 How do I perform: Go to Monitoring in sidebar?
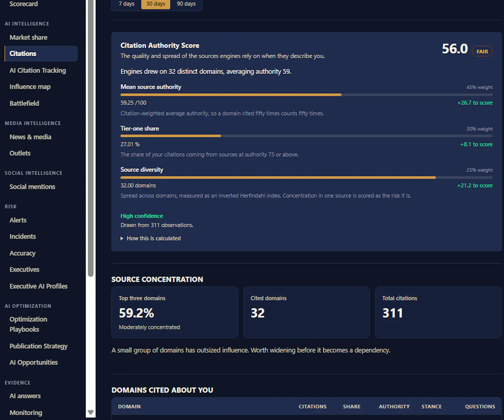(x=26, y=413)
